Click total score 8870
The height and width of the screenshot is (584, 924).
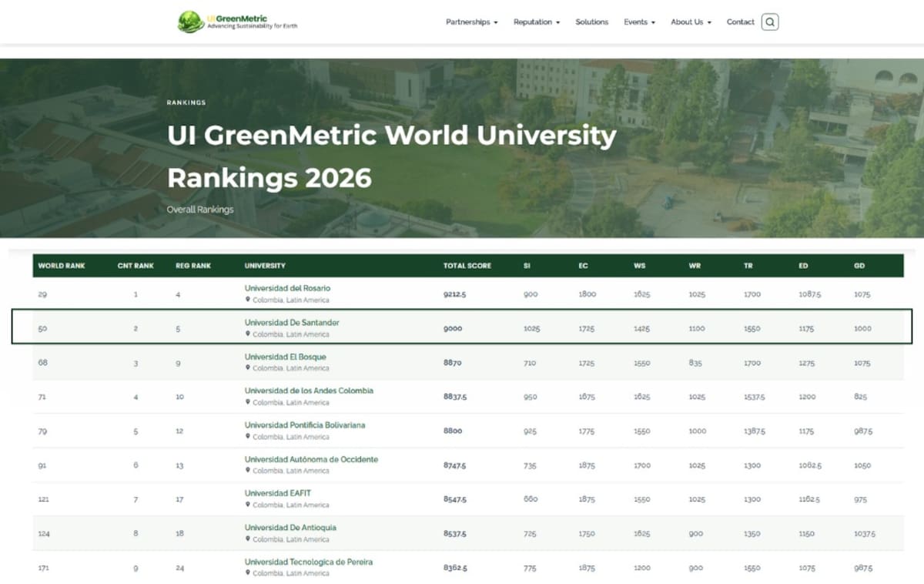pos(453,362)
